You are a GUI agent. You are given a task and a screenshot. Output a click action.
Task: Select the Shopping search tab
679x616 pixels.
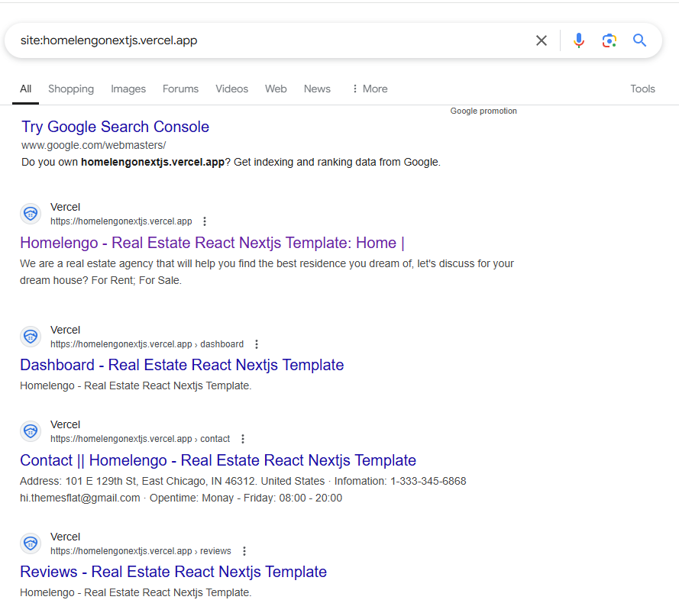(71, 89)
